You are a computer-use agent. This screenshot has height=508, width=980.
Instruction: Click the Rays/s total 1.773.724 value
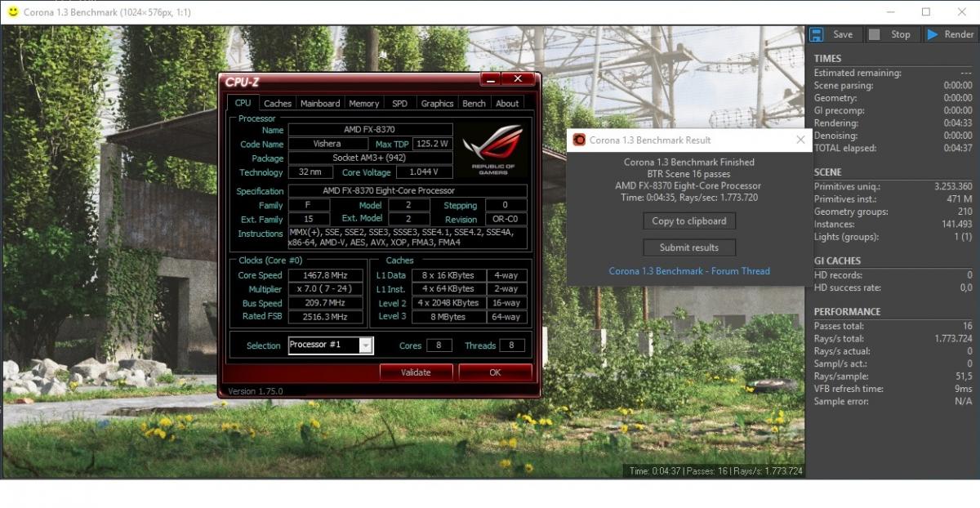[x=953, y=338]
